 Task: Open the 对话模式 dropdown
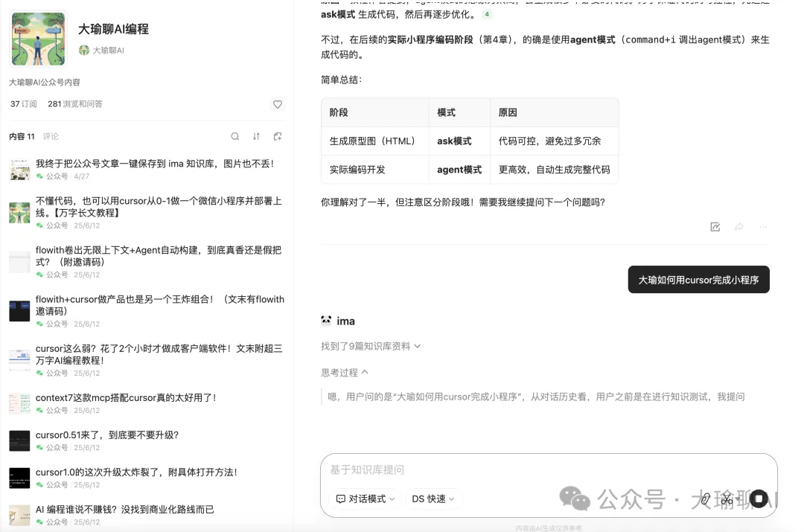pyautogui.click(x=366, y=499)
